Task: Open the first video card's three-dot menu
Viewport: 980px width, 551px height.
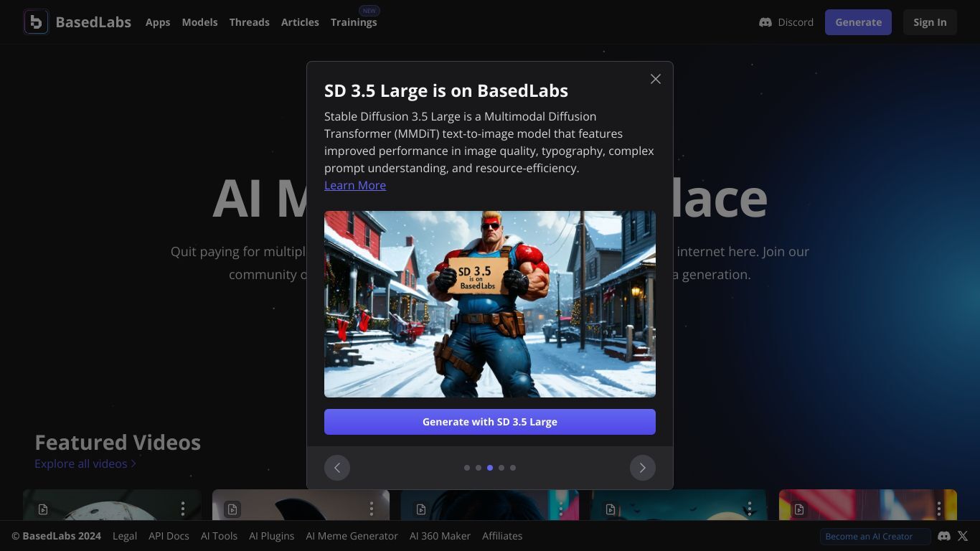Action: (183, 509)
